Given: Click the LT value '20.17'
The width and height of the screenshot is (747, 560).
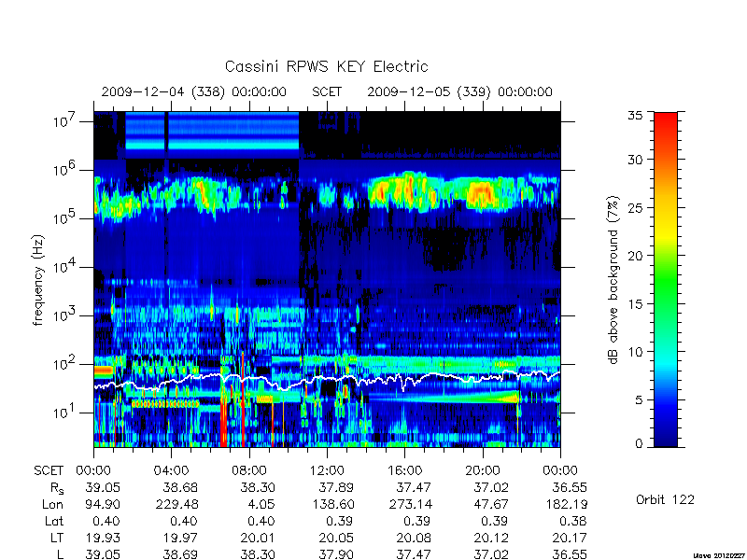Looking at the screenshot, I should coord(570,539).
